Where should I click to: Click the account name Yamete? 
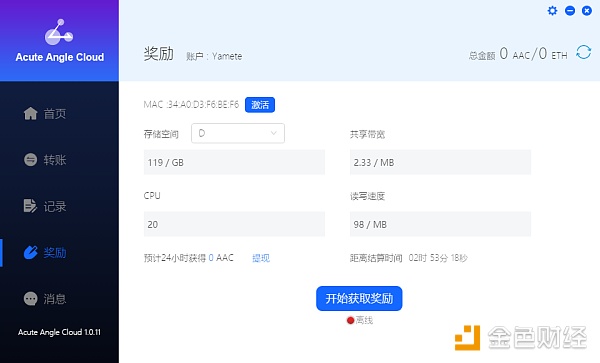[x=227, y=56]
